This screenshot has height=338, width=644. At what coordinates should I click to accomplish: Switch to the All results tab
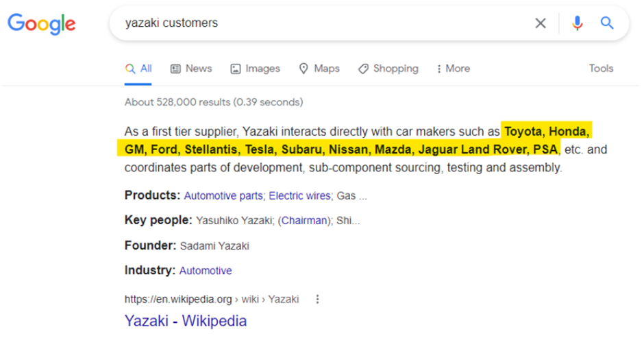(138, 69)
